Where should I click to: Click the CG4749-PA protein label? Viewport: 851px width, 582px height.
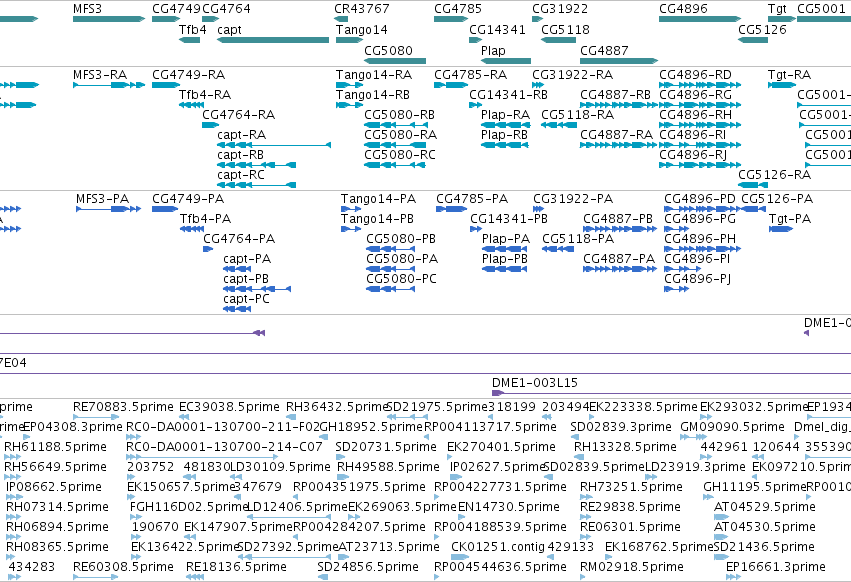tap(188, 199)
